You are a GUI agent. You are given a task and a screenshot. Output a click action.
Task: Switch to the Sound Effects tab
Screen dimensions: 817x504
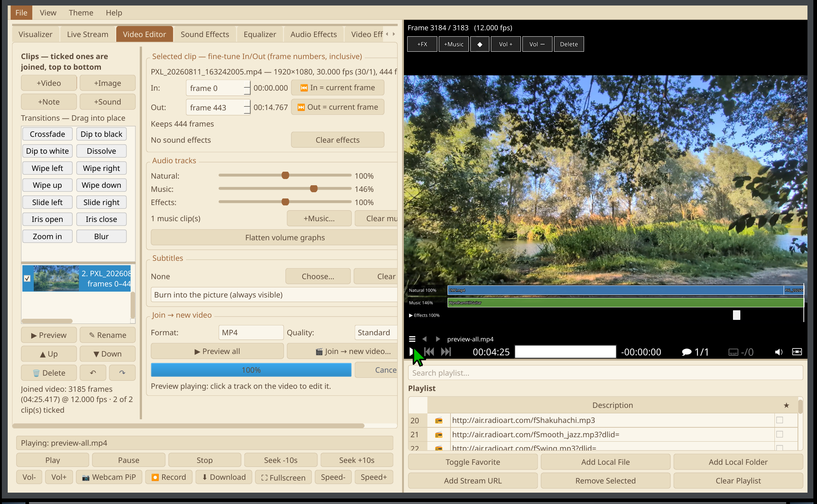pyautogui.click(x=205, y=34)
